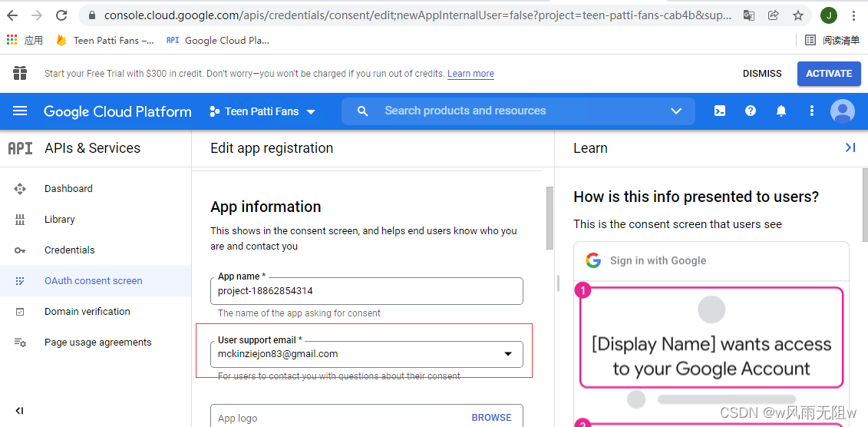Browse for an App logo file
The height and width of the screenshot is (427, 868).
(491, 418)
